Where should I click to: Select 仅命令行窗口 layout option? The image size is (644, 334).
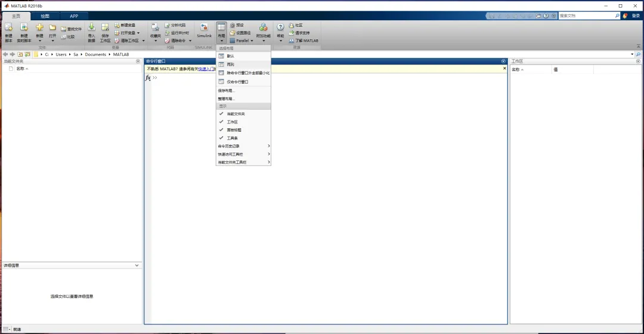(x=243, y=82)
